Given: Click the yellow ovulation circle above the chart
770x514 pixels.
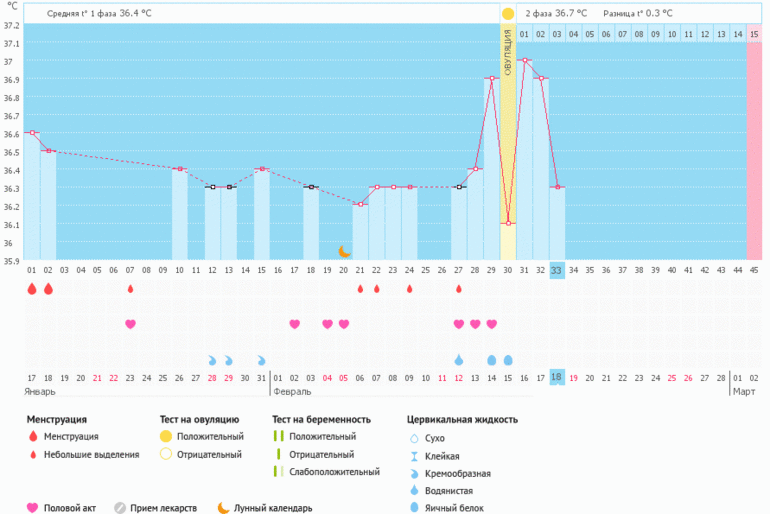Looking at the screenshot, I should pos(508,14).
